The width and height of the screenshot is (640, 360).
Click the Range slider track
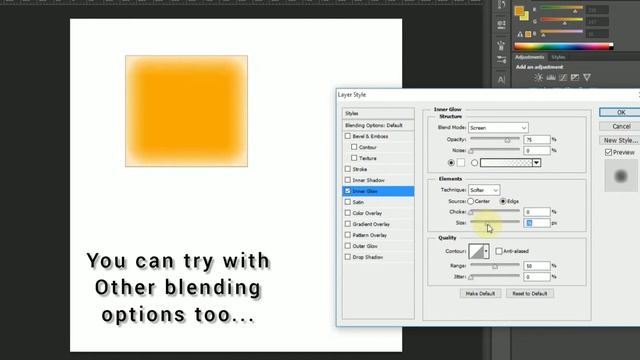pyautogui.click(x=495, y=265)
